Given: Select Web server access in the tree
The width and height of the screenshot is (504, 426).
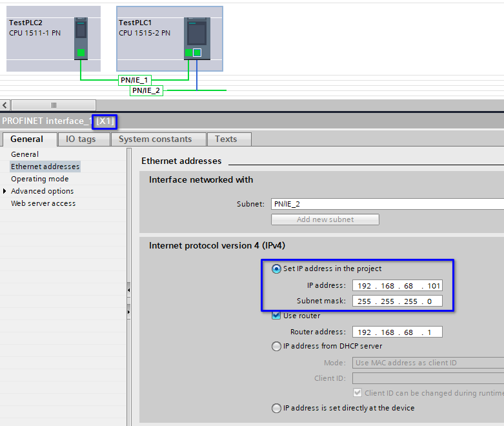Looking at the screenshot, I should 43,203.
